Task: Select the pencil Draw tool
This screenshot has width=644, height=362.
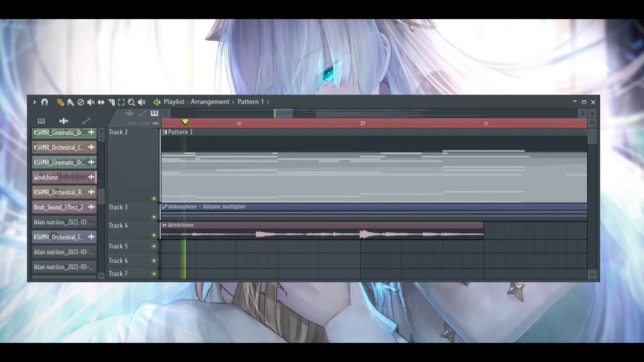Action: point(60,102)
